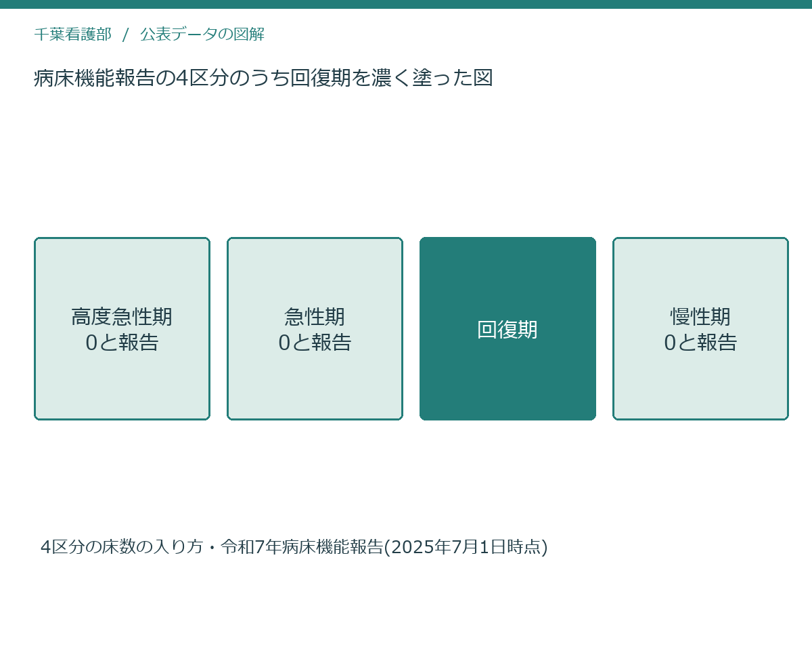Click the caption 4区分の床数の入り方・令和7年病床機能報告
The width and height of the screenshot is (812, 650).
[212, 547]
